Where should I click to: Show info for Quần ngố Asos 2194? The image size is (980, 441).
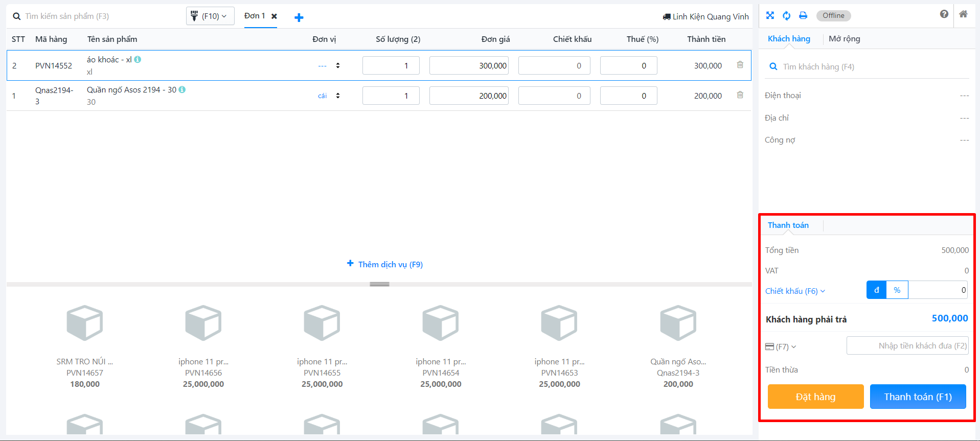click(x=182, y=89)
